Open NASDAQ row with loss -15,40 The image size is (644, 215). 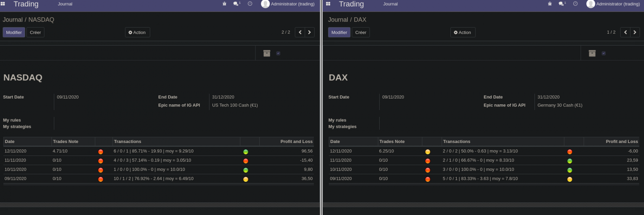click(158, 160)
